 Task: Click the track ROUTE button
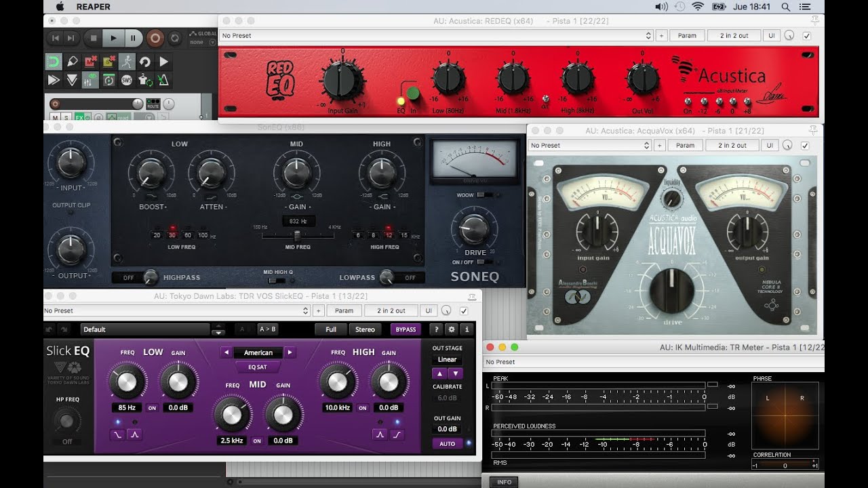(x=153, y=104)
